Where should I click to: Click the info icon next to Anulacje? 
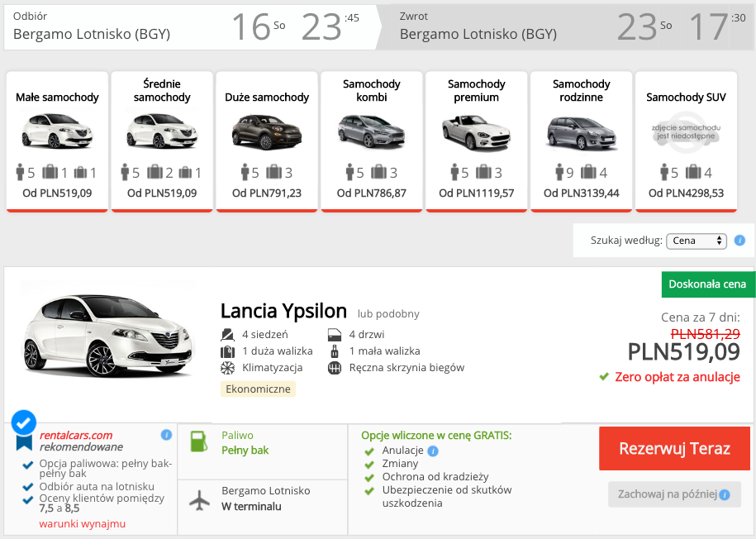[x=432, y=451]
